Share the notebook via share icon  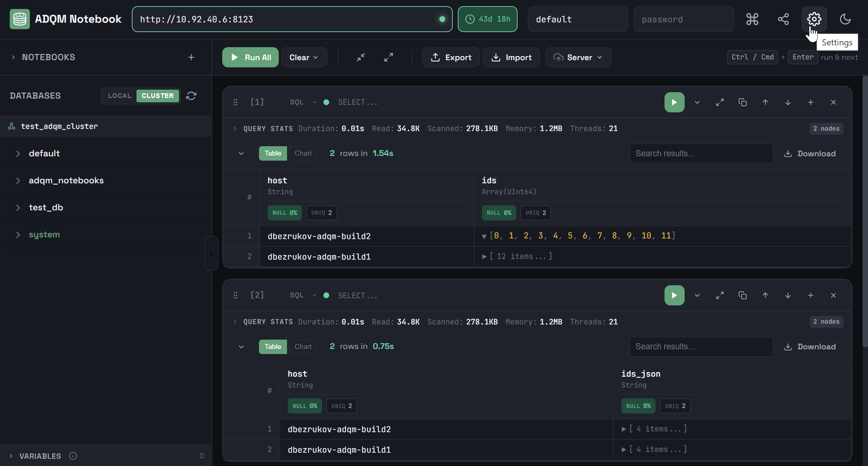(783, 19)
